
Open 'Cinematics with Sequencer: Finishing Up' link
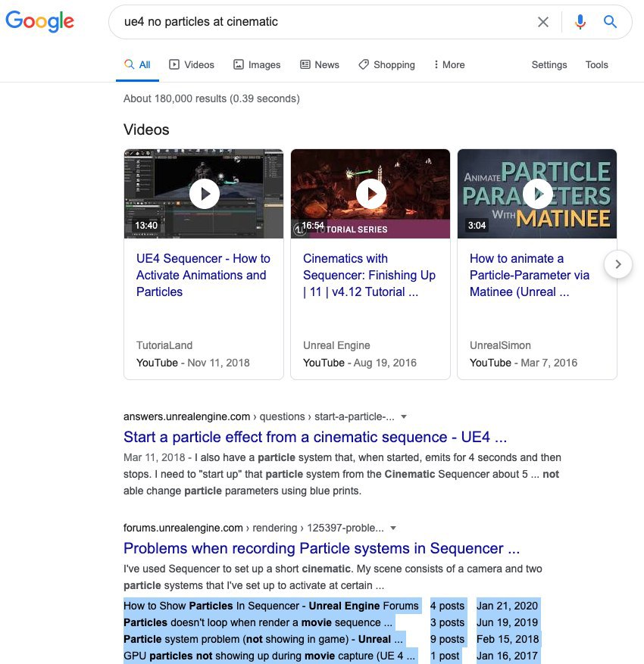[369, 275]
